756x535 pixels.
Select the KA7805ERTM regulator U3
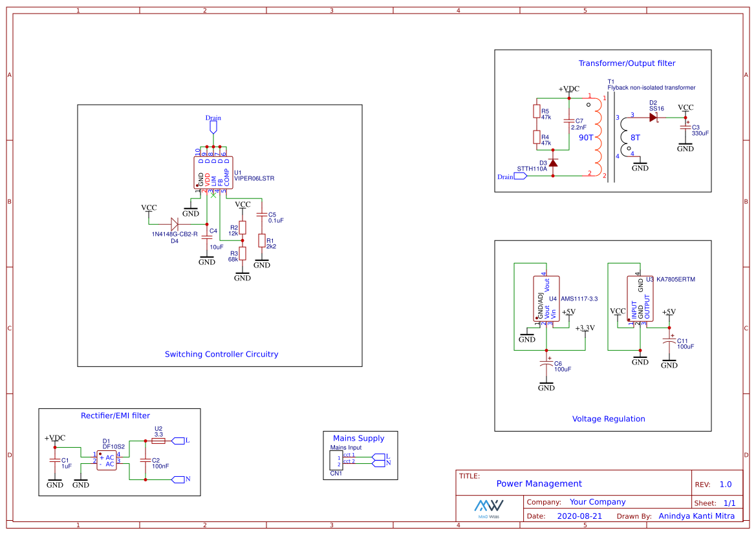click(640, 299)
